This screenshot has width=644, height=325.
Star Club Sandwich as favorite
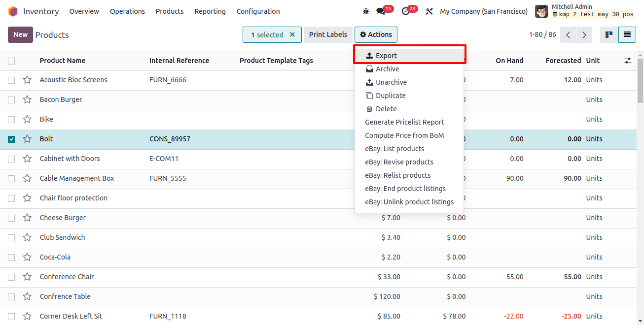pos(27,237)
